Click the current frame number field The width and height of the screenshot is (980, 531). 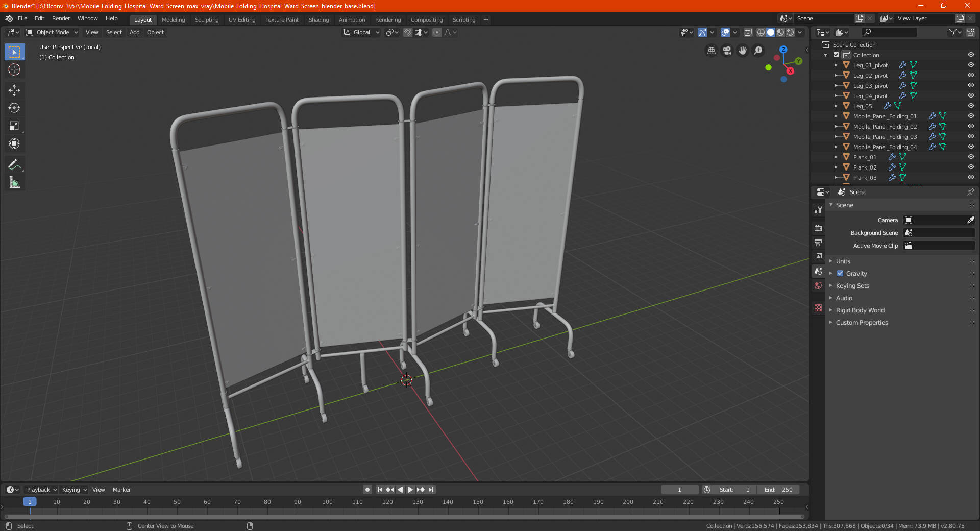[x=679, y=490]
